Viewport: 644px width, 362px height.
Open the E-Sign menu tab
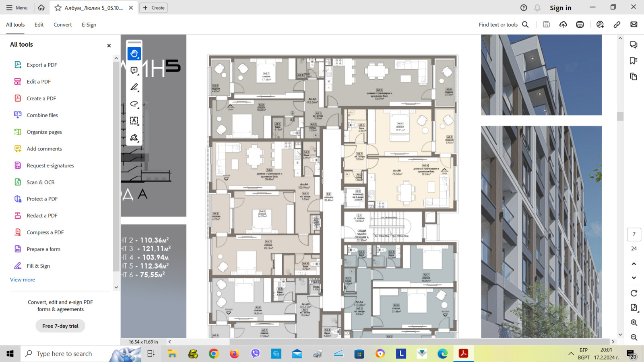89,25
